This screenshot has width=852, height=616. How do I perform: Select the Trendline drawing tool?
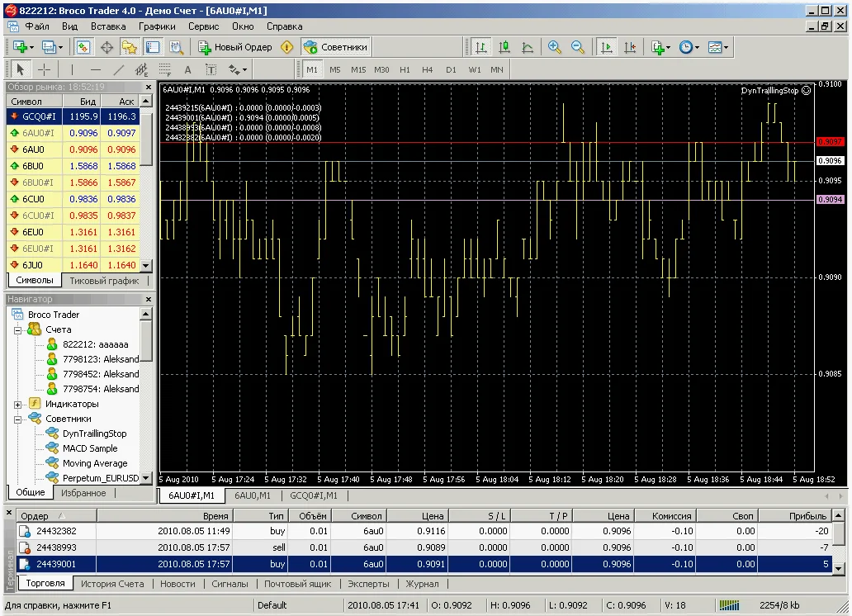tap(118, 69)
